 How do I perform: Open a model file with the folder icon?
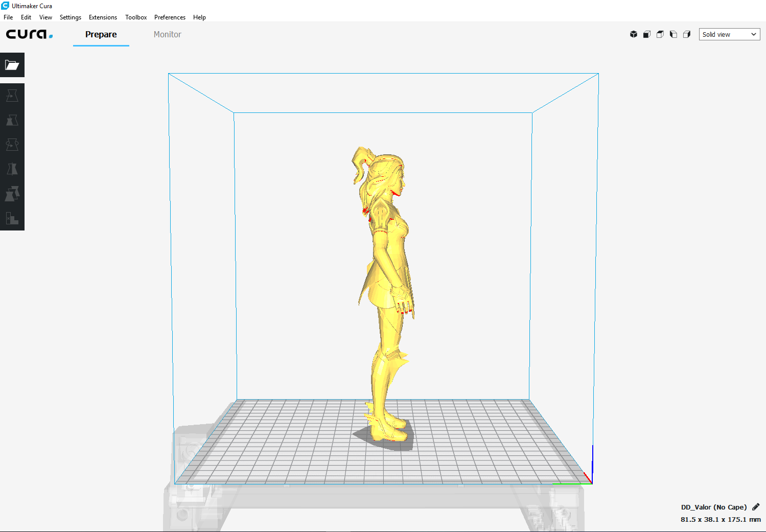pyautogui.click(x=12, y=65)
